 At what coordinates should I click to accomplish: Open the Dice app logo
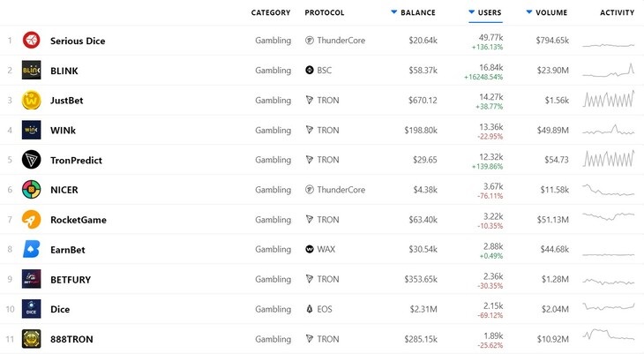pyautogui.click(x=31, y=309)
